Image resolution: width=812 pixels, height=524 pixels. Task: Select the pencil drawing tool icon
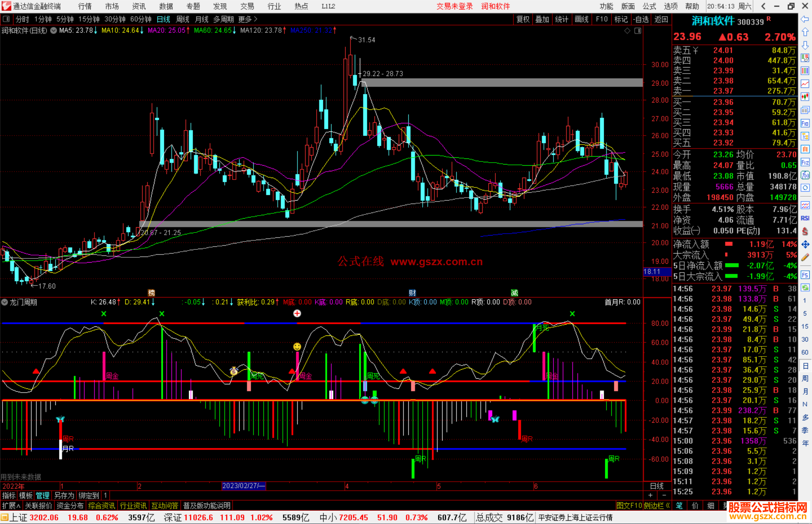pos(805,258)
